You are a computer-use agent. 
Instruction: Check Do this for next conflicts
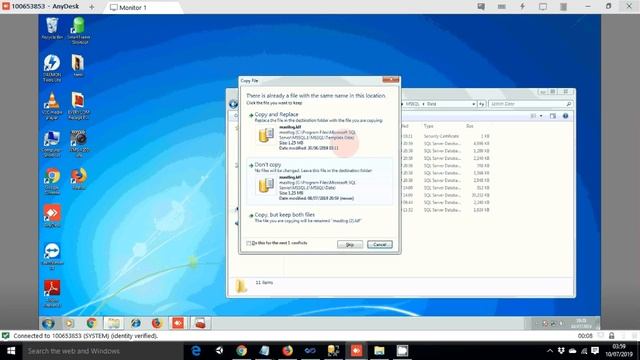(x=249, y=243)
